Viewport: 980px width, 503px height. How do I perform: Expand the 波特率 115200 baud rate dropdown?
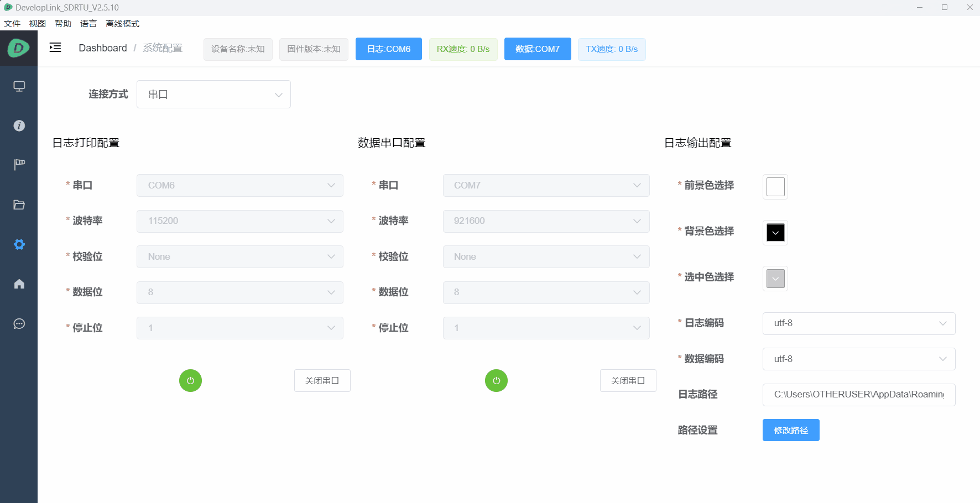pos(239,221)
